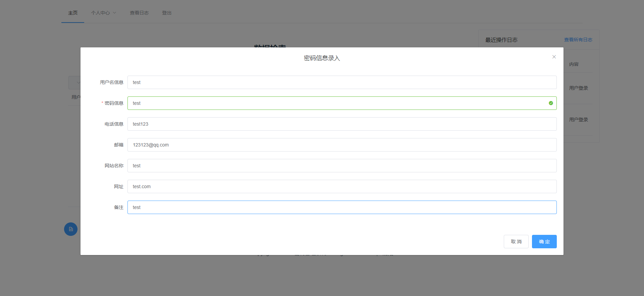The height and width of the screenshot is (296, 644).
Task: Click the 内容 column header
Action: 574,64
